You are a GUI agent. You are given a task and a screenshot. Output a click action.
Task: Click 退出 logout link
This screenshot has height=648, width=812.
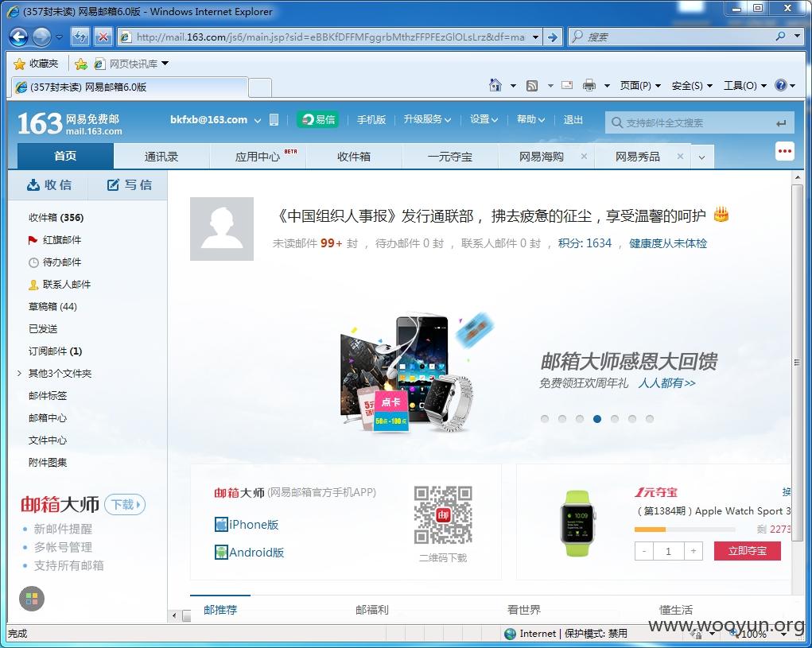click(573, 119)
